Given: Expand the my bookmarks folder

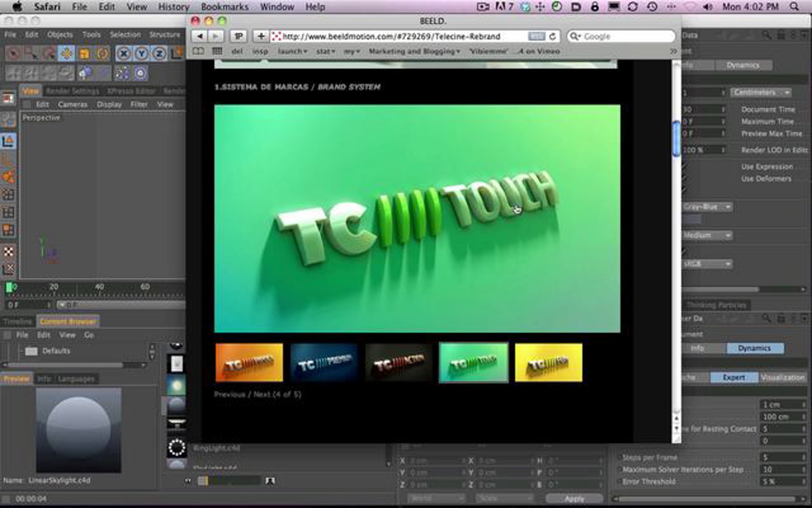Looking at the screenshot, I should tap(352, 51).
